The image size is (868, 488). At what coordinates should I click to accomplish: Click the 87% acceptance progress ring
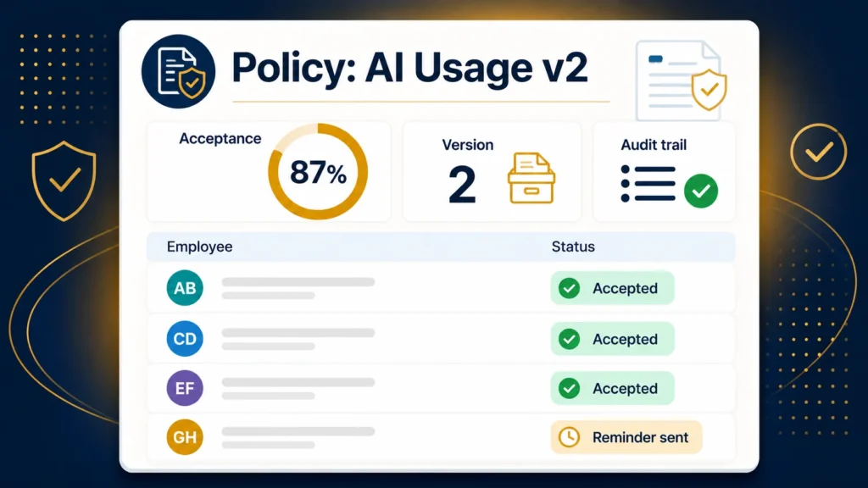[318, 171]
